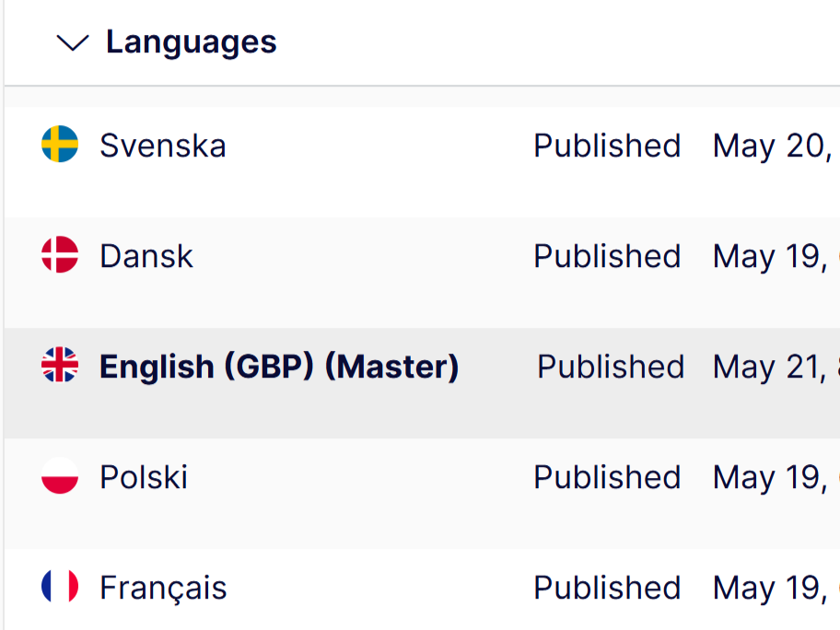Open the Polski language entry
The image size is (840, 630).
pyautogui.click(x=144, y=477)
